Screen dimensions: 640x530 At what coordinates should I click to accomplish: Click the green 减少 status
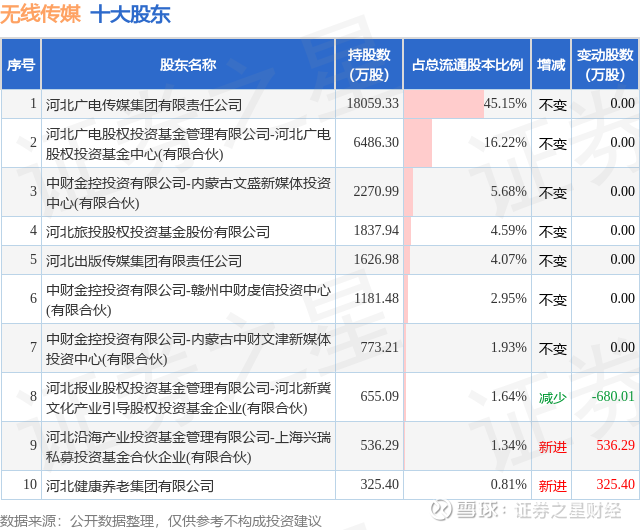[552, 397]
